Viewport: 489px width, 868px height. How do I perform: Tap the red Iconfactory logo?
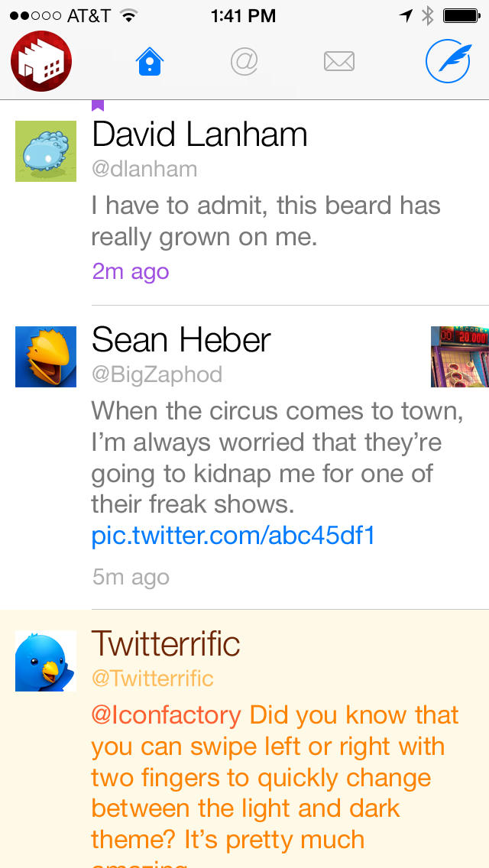40,61
